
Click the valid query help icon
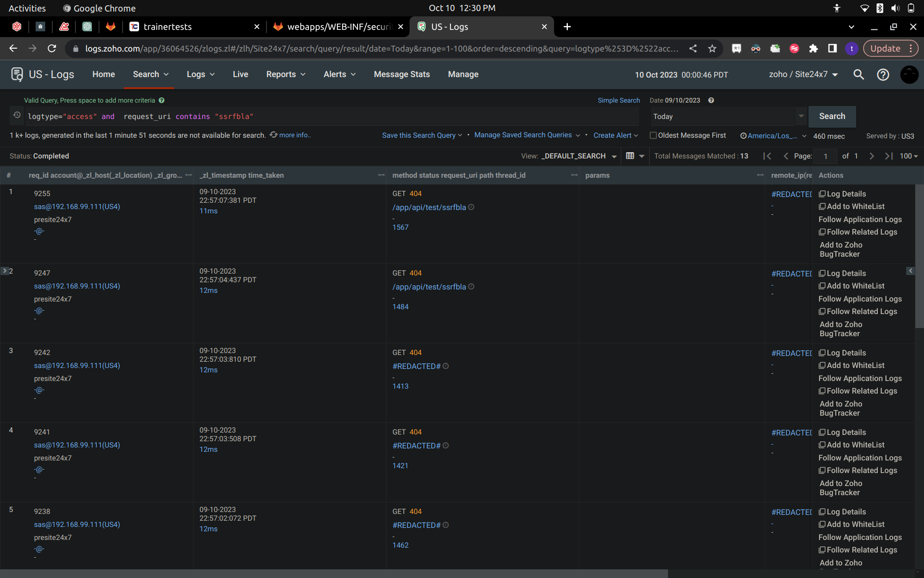click(x=162, y=100)
